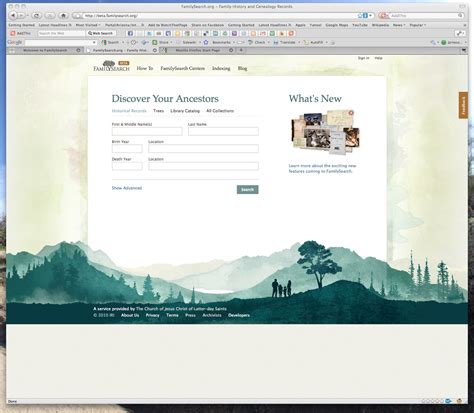Click the bookmark star in the address bar

[x=360, y=15]
